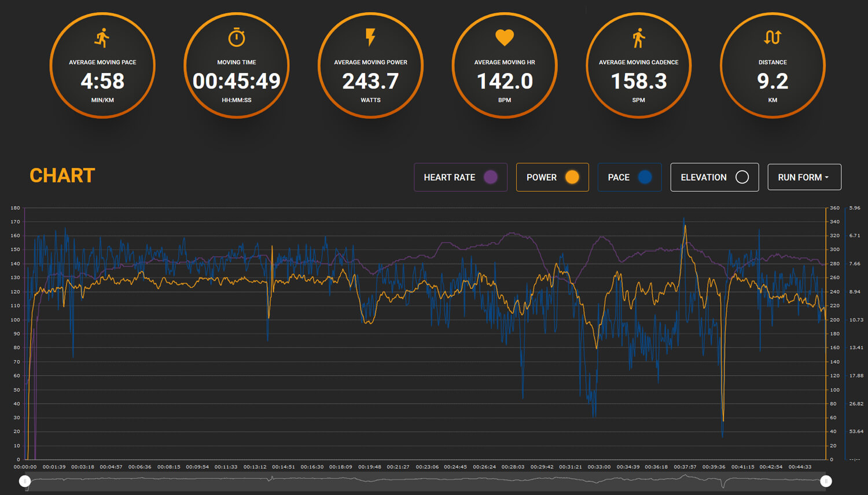Click the purple heart rate color dot
This screenshot has height=495, width=868.
491,177
